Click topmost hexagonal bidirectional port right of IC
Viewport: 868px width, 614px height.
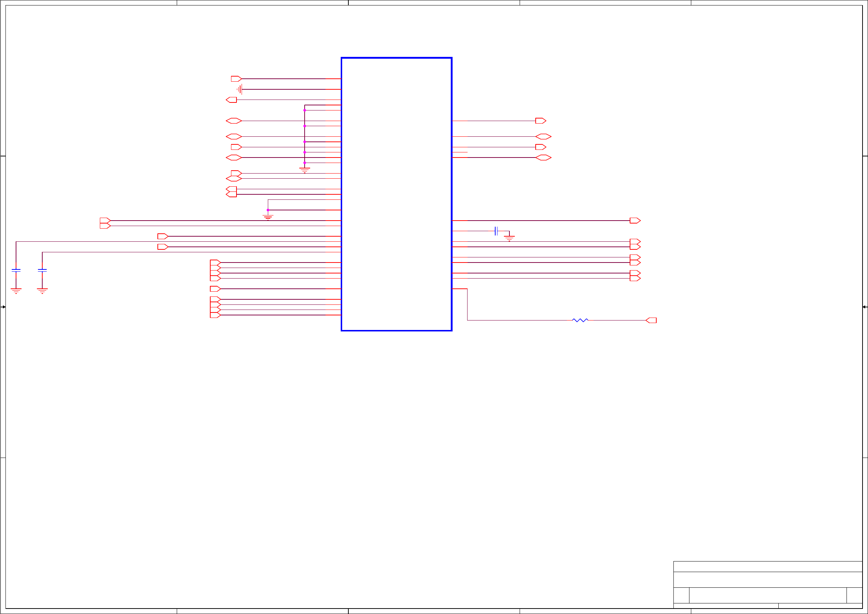543,137
